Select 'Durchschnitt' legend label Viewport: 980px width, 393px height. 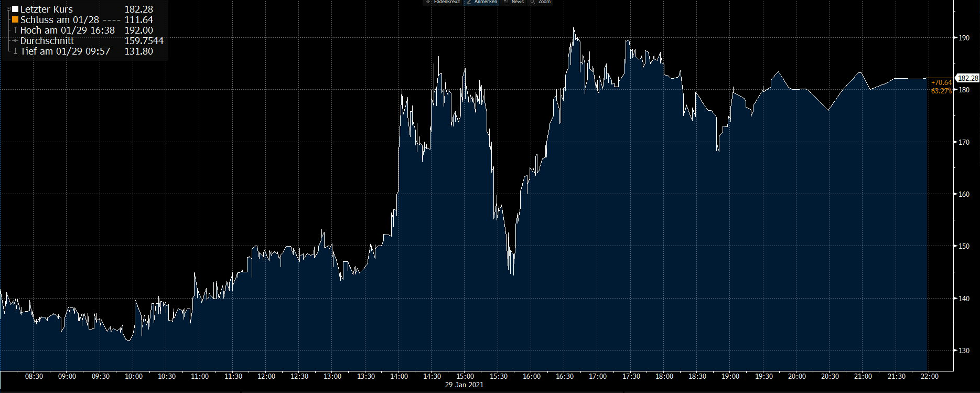[47, 41]
